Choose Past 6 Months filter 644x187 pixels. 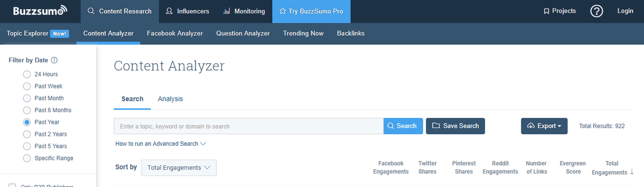27,110
